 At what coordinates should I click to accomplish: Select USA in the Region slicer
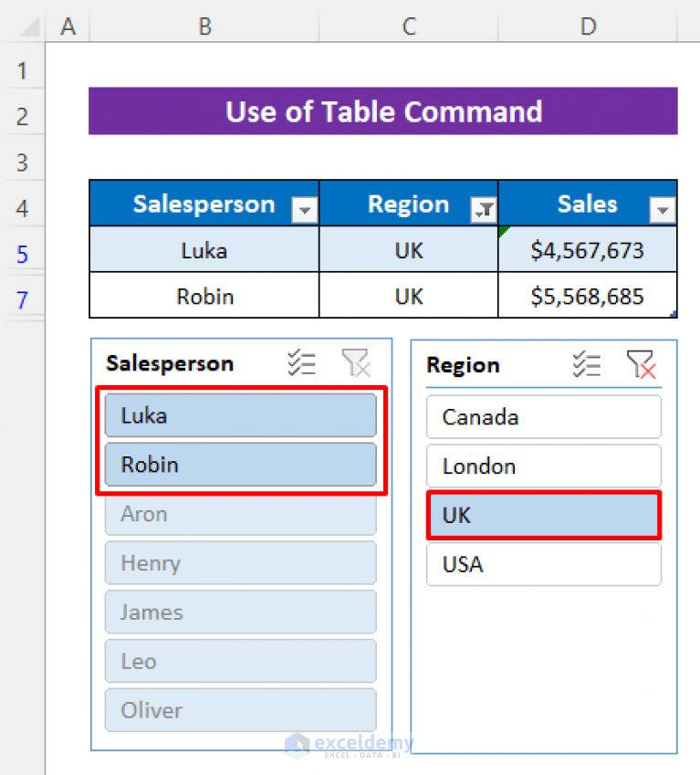click(x=543, y=564)
